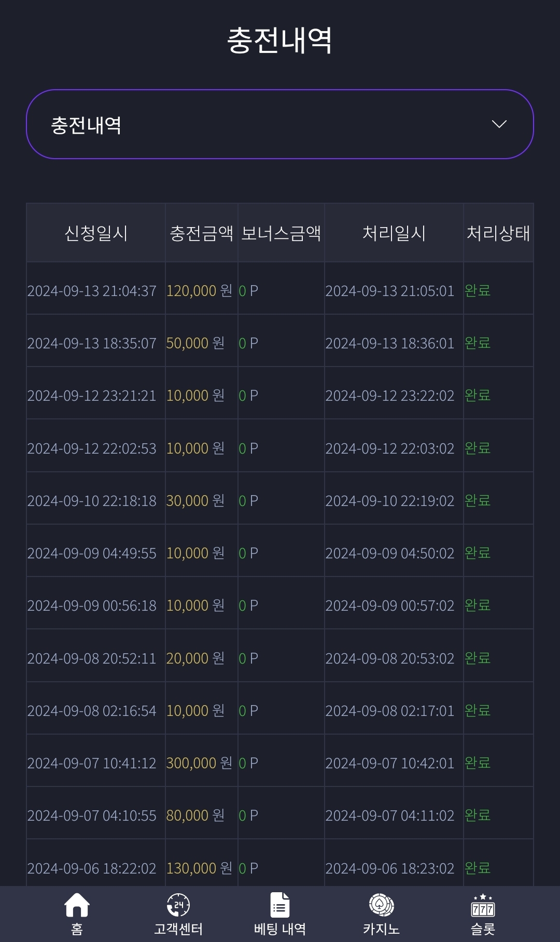
Task: Select the 120,000 원 charge amount
Action: coord(199,290)
